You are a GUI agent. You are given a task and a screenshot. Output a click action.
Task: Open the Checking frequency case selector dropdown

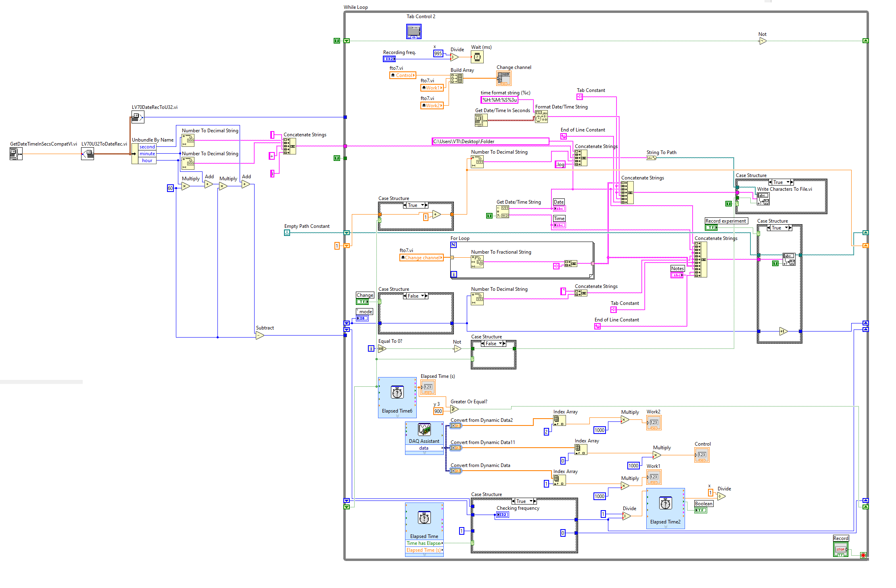pos(531,501)
